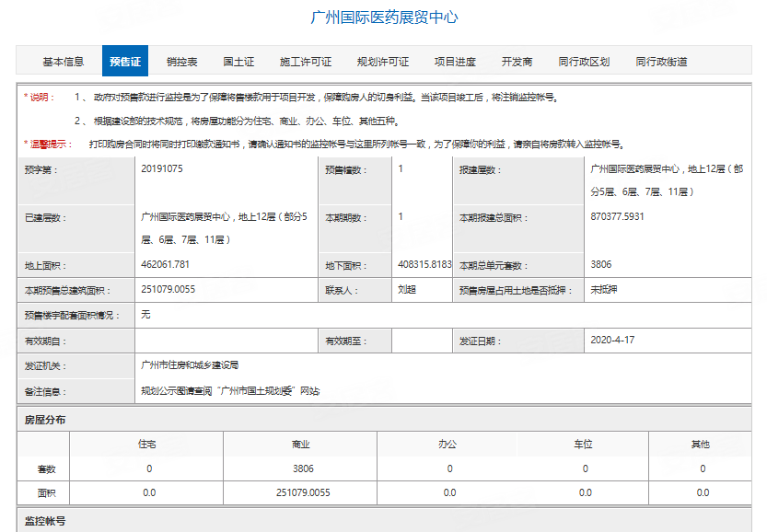
Task: Click the issuing authority 广州市住房和城乡建设局
Action: click(190, 365)
